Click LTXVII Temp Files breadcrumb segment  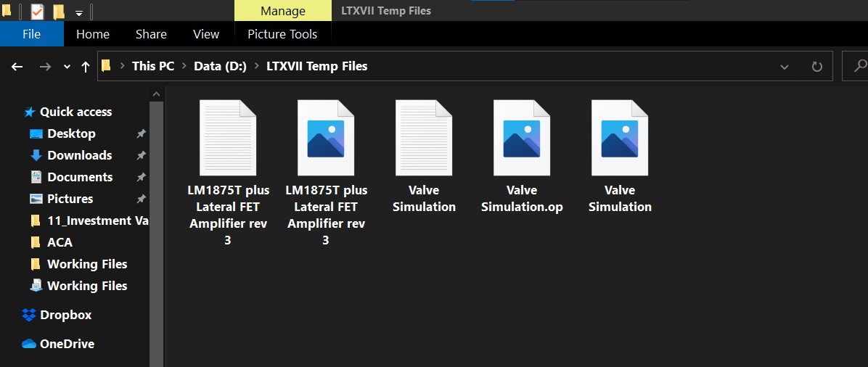(x=316, y=66)
